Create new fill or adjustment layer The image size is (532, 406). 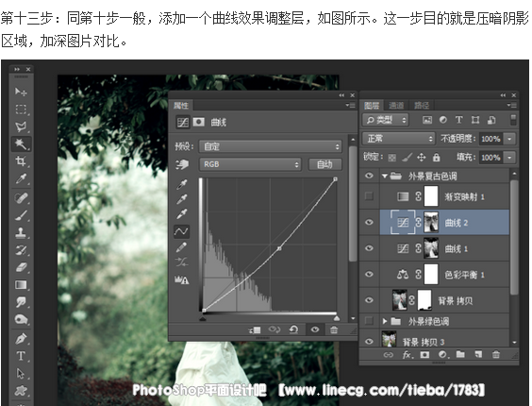coord(442,355)
